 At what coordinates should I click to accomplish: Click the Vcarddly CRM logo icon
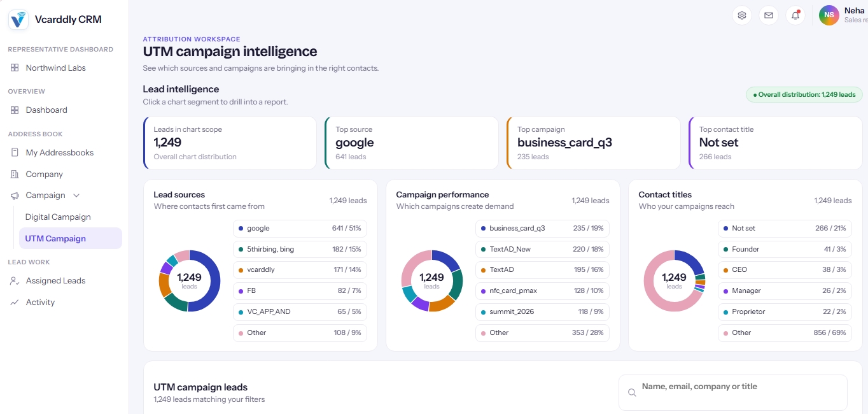[18, 20]
